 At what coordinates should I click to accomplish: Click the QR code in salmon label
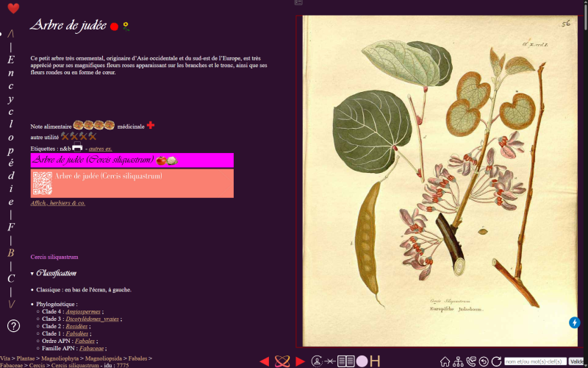[x=43, y=183]
